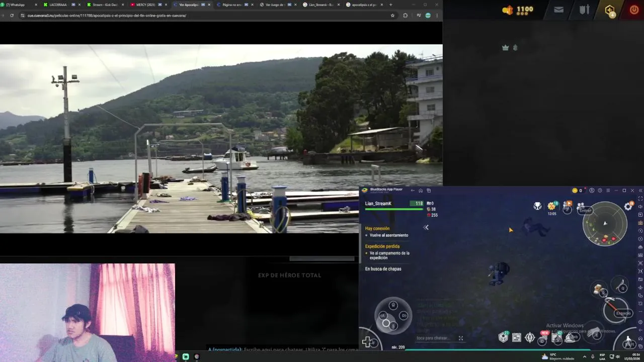Toggle BlueStacks volume speaker icon
Image resolution: width=644 pixels, height=362 pixels.
(640, 207)
